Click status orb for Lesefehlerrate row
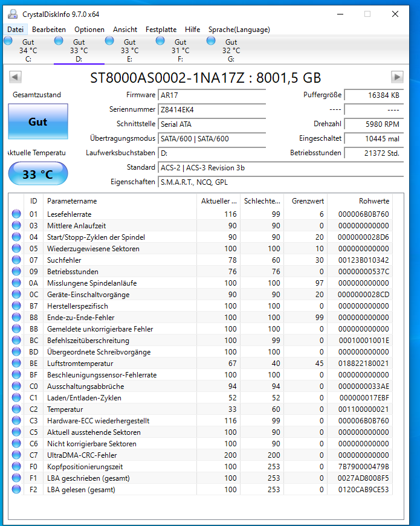This screenshot has height=526, width=420. 16,214
